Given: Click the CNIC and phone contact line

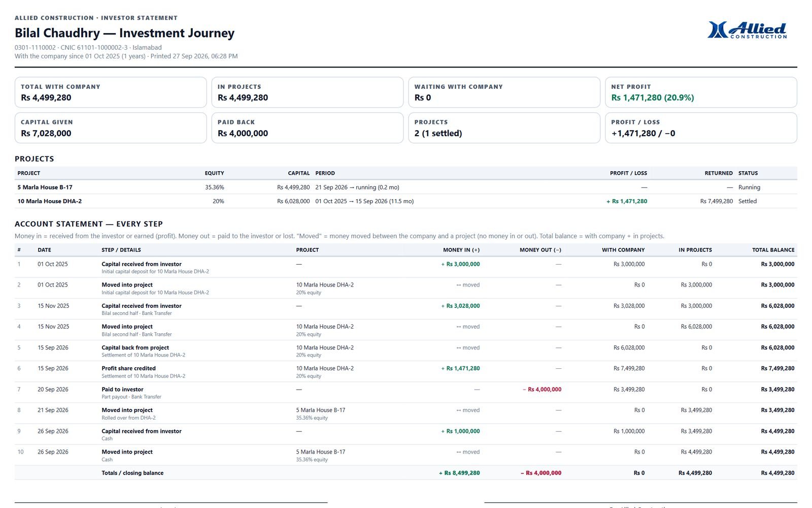Looking at the screenshot, I should tap(88, 48).
